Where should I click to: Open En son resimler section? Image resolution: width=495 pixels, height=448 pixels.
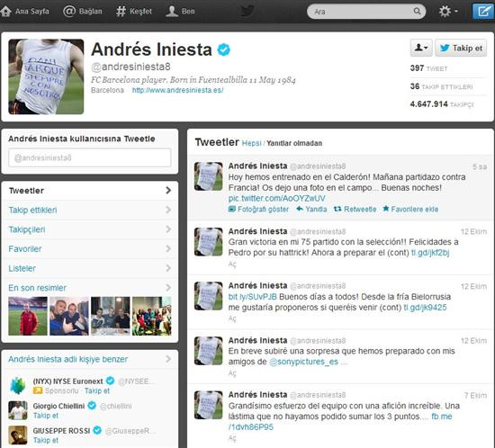tap(37, 288)
